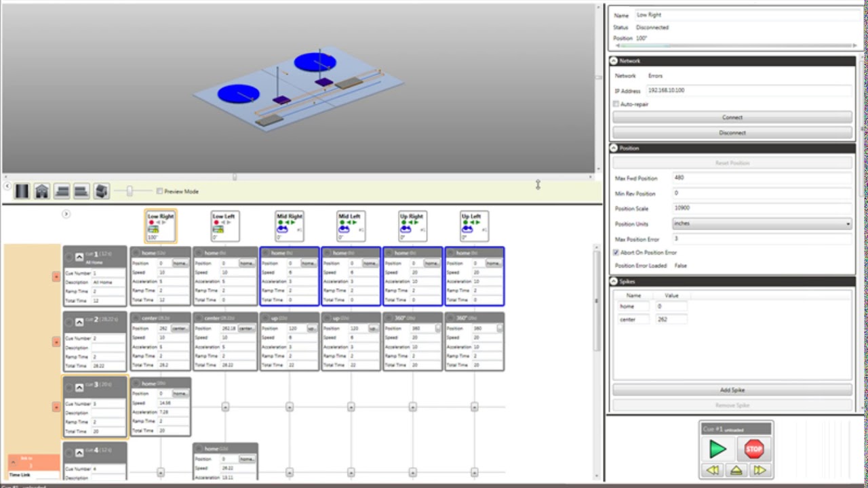Toggle the round enable button on Up Left home move
This screenshot has height=488, width=868.
(x=450, y=253)
